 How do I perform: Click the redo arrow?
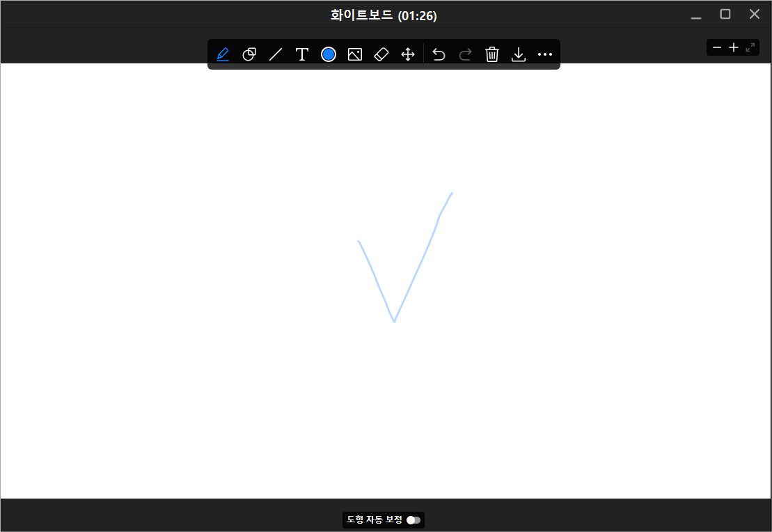click(465, 54)
